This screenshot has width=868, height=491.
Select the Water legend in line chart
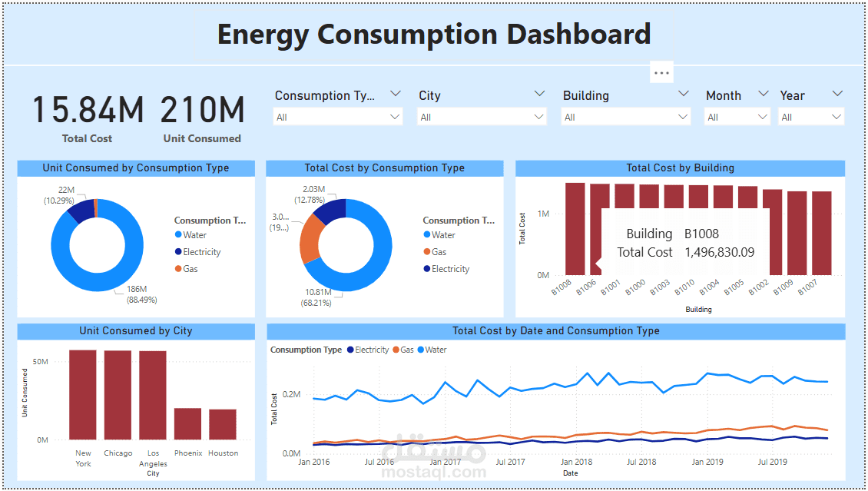click(x=432, y=350)
